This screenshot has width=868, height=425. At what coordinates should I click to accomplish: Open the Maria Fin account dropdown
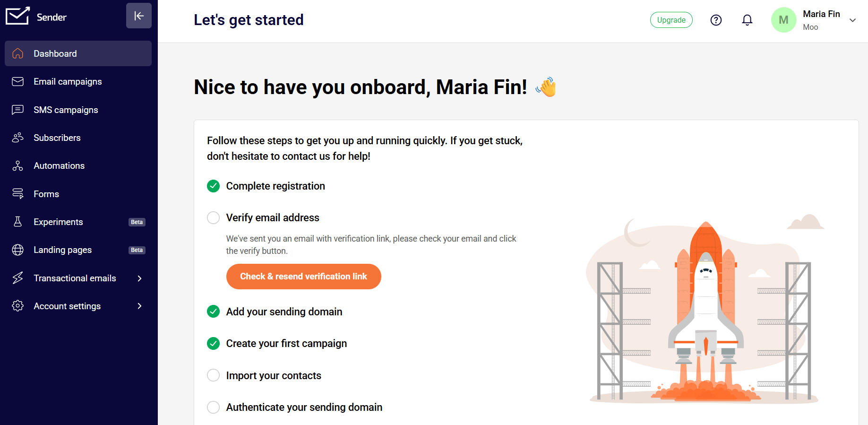(852, 20)
